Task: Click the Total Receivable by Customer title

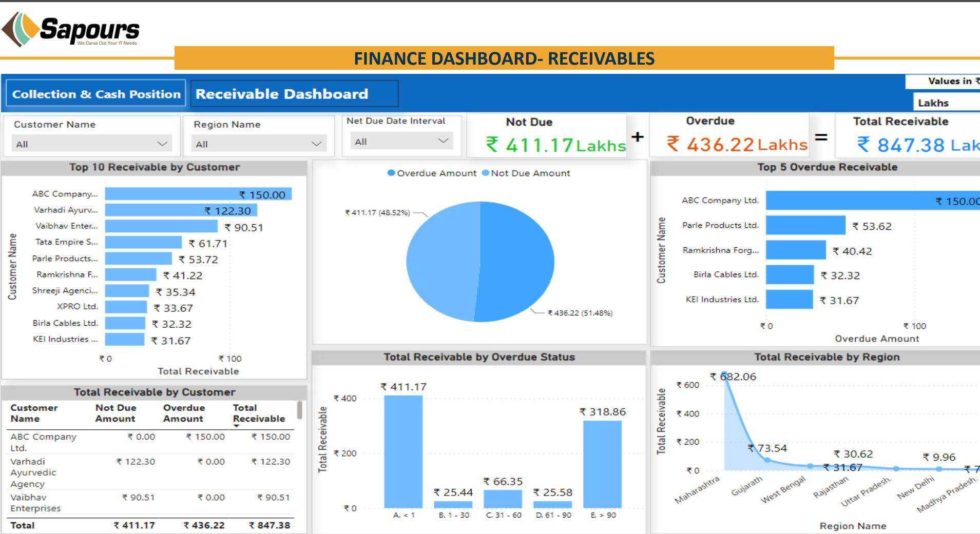Action: tap(155, 392)
